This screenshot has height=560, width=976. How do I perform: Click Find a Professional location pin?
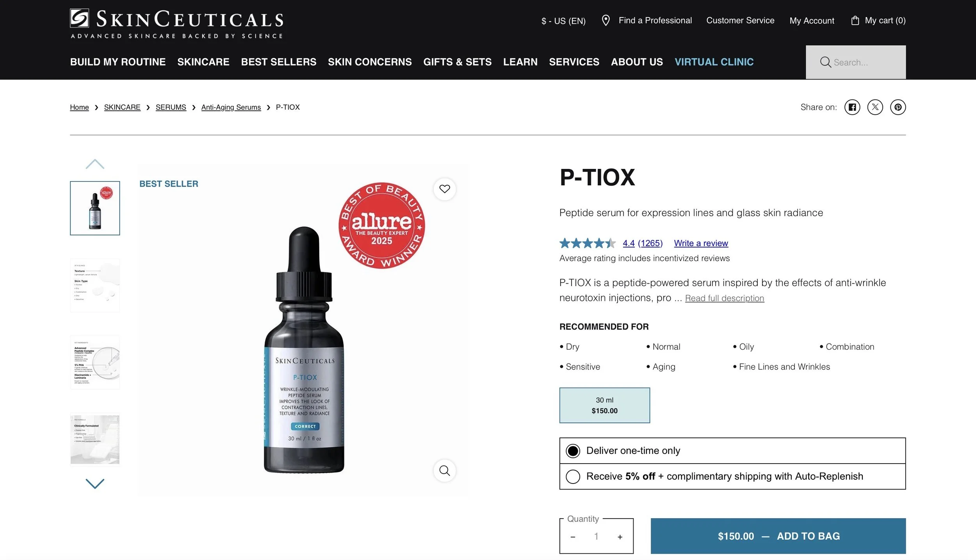tap(606, 20)
